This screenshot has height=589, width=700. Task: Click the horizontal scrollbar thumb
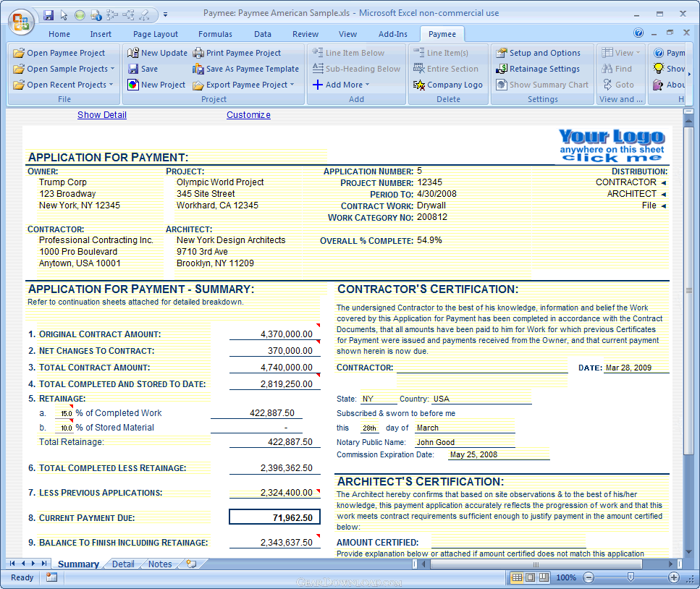pyautogui.click(x=536, y=564)
